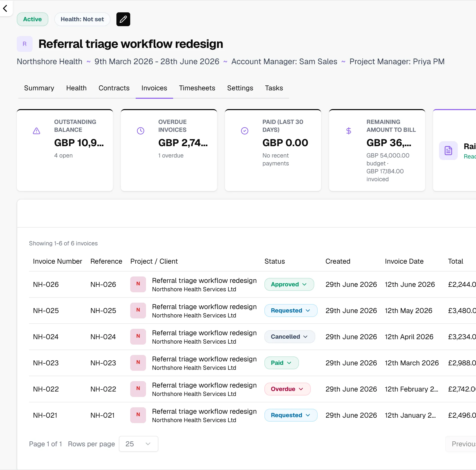Open the Timesheets tab
The height and width of the screenshot is (470, 476).
pyautogui.click(x=197, y=88)
